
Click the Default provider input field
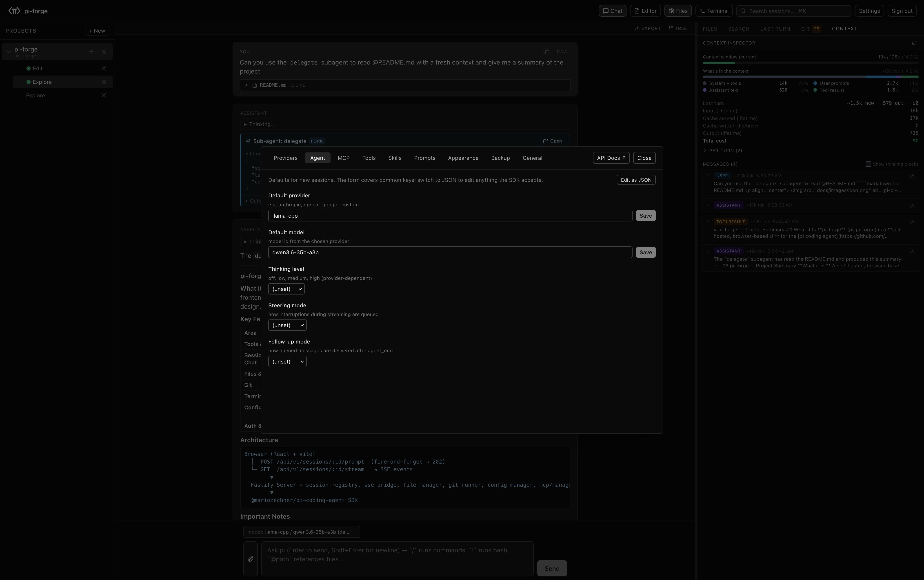[450, 216]
